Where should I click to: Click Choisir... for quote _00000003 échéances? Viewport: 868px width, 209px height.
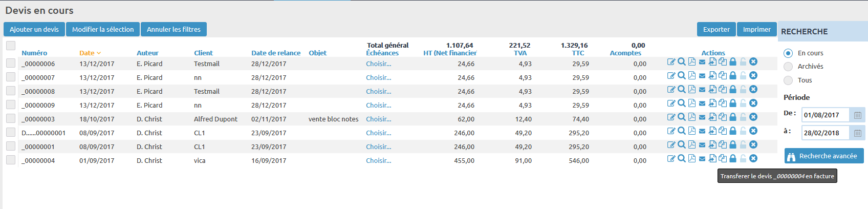[x=378, y=119]
